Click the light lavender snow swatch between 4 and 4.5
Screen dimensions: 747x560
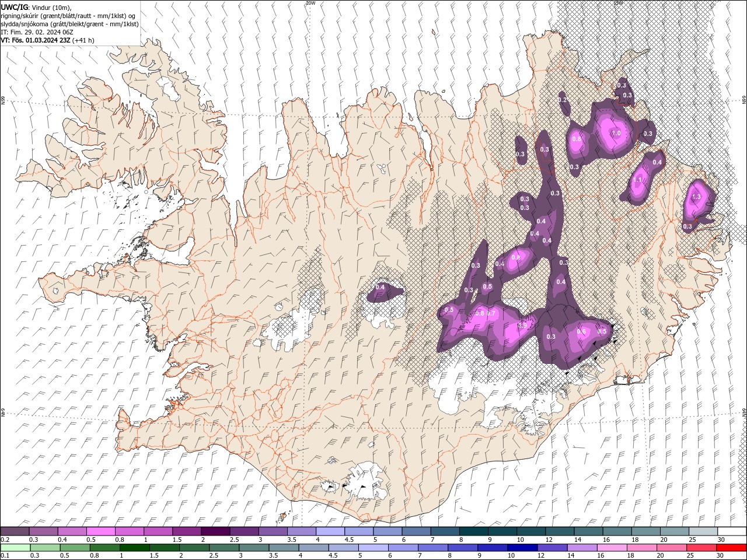pyautogui.click(x=330, y=531)
